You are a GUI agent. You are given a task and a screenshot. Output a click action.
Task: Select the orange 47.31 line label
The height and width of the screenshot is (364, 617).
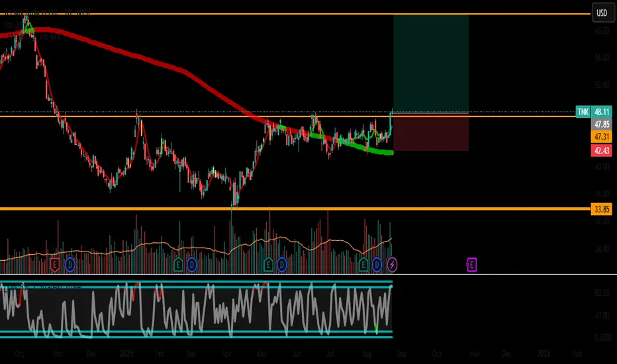602,137
